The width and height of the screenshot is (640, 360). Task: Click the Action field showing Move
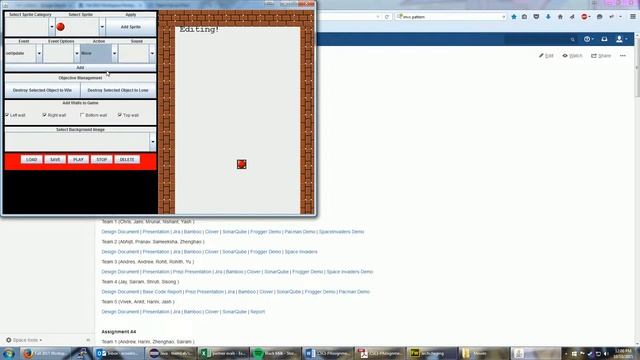96,53
